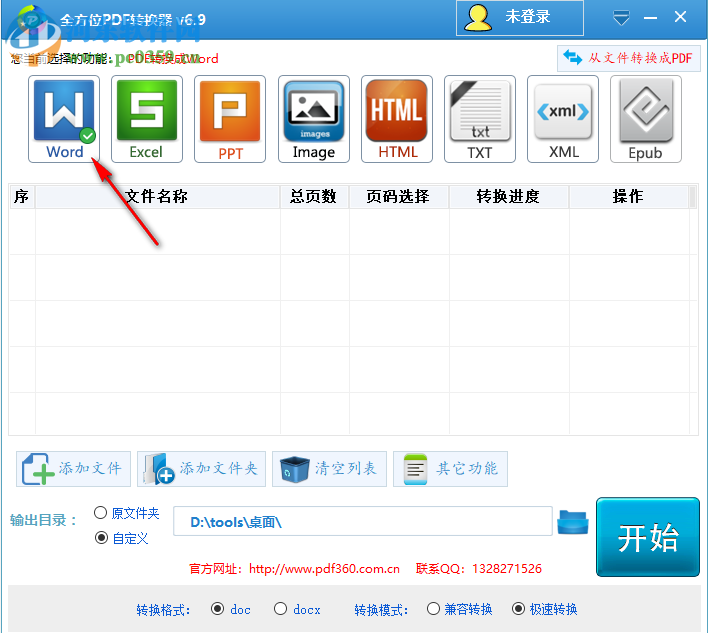Click 添加文件夹 to add a folder
Screen dimensions: 708x633
[201, 469]
